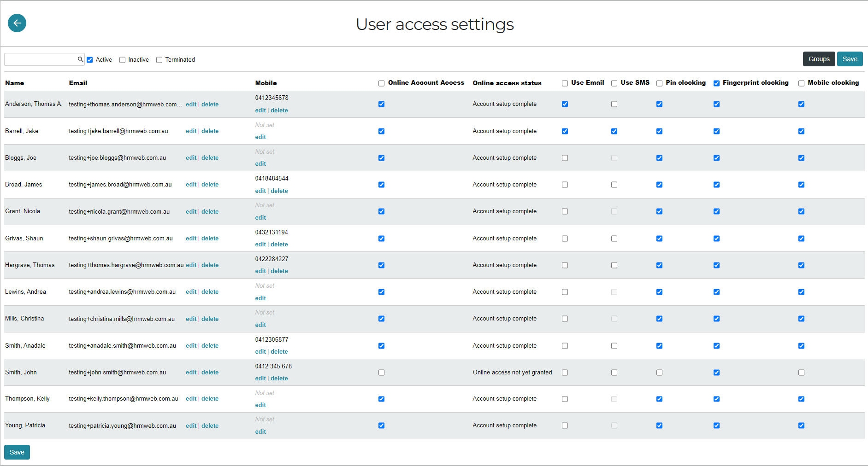Click mobile number 0418484544
Image resolution: width=868 pixels, height=466 pixels.
[x=272, y=179]
